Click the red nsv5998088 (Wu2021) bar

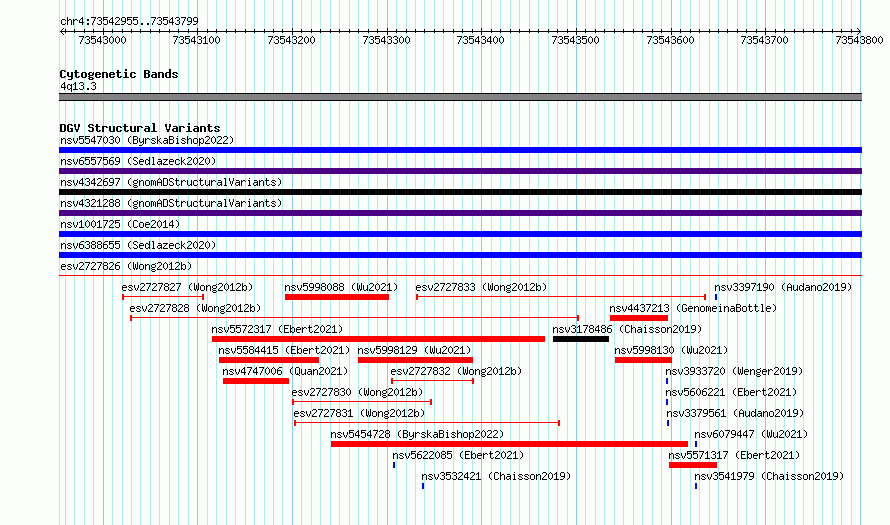[337, 297]
